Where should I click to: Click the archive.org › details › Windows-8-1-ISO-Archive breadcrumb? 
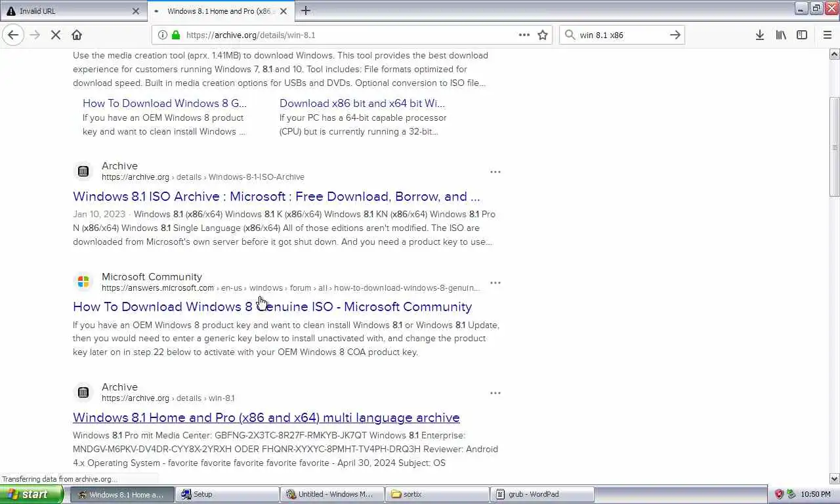[203, 177]
